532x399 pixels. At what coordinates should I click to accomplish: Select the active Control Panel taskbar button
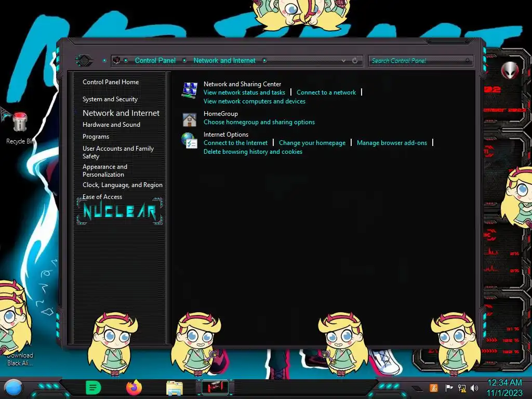click(215, 388)
